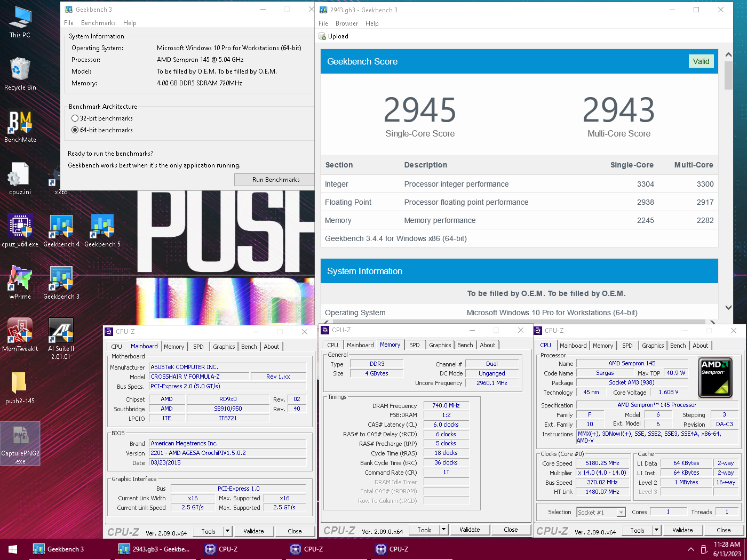The height and width of the screenshot is (560, 747).
Task: Click the AMD Sempron logo in CPU-Z
Action: pyautogui.click(x=716, y=378)
